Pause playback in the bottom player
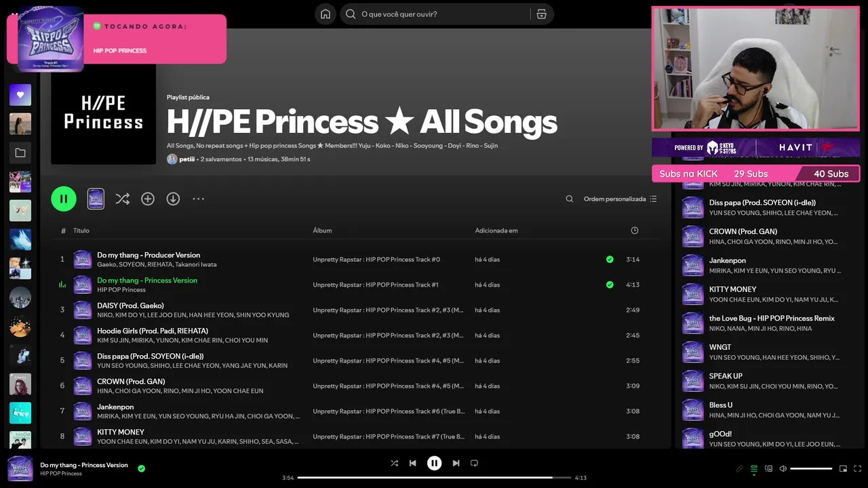This screenshot has height=488, width=868. click(x=434, y=463)
